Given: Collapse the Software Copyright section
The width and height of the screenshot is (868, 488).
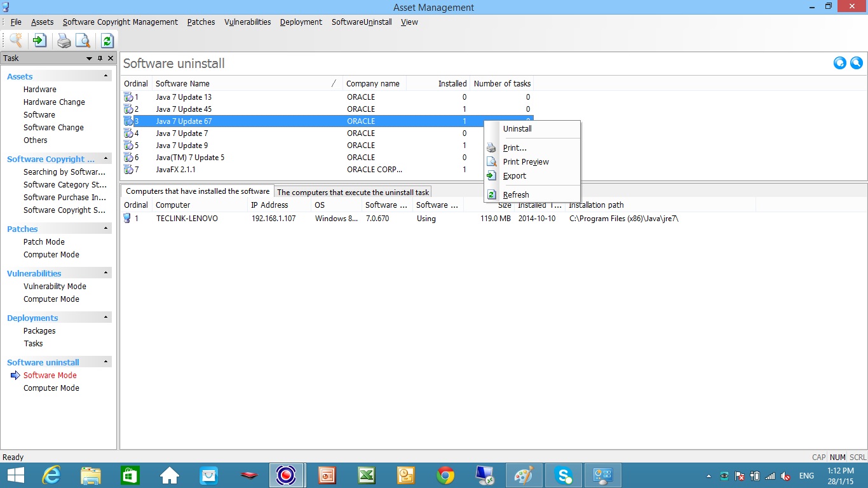Looking at the screenshot, I should pos(106,159).
